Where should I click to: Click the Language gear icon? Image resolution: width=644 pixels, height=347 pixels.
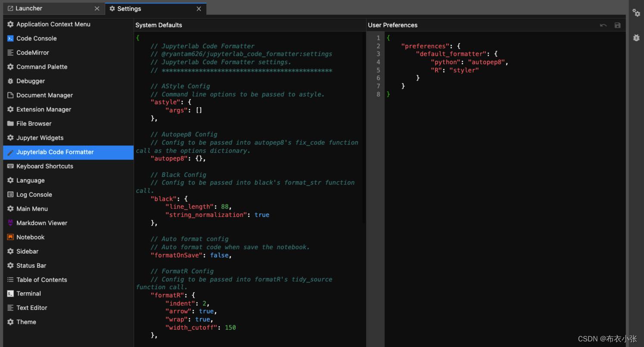[10, 181]
